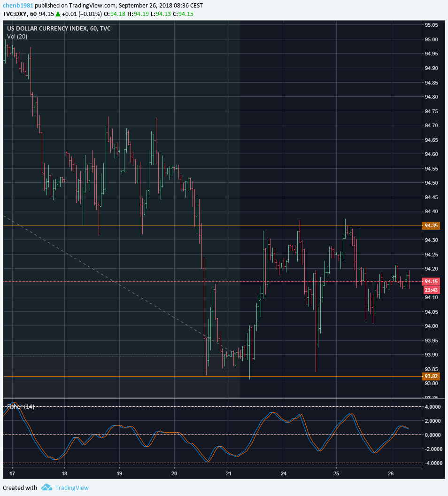
Task: Click the H:94.19 high value
Action: click(138, 14)
